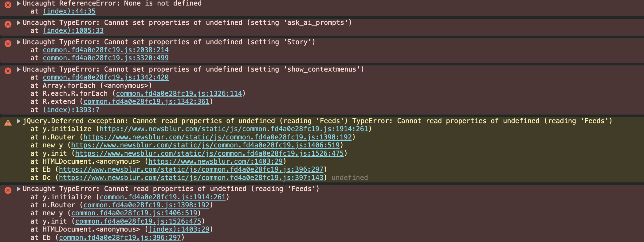Expand the 'None is not defined' ReferenceError
The width and height of the screenshot is (644, 242).
19,3
